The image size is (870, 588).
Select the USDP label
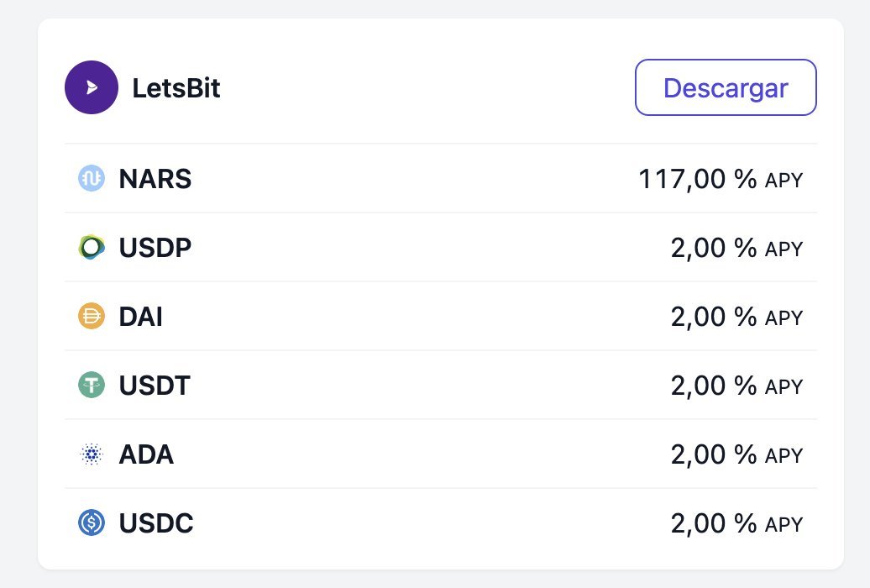point(155,248)
